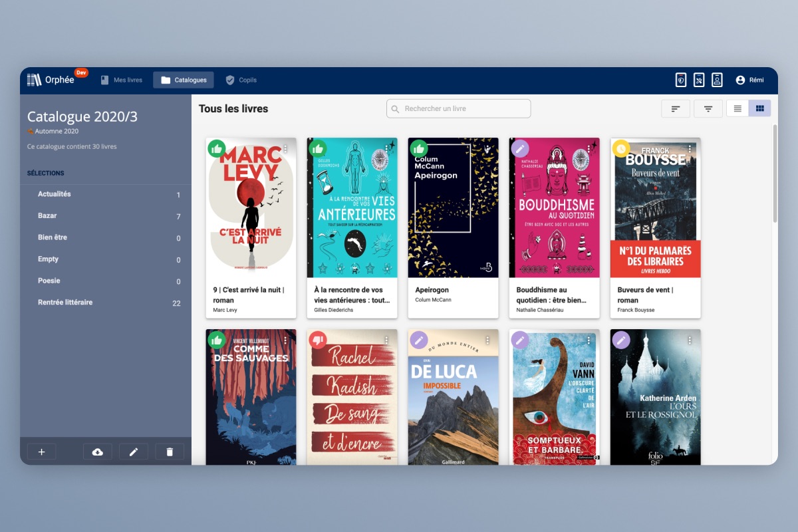
Task: Open the three-dot menu on Vies antérieures book
Action: [386, 149]
